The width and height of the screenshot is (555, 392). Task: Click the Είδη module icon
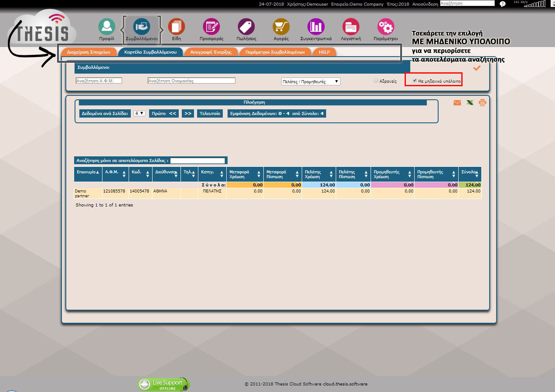pos(176,27)
